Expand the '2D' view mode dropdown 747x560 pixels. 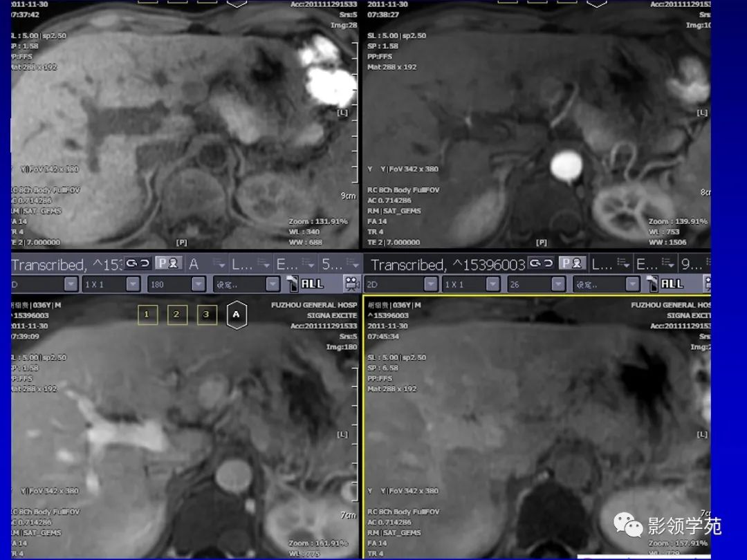point(430,284)
